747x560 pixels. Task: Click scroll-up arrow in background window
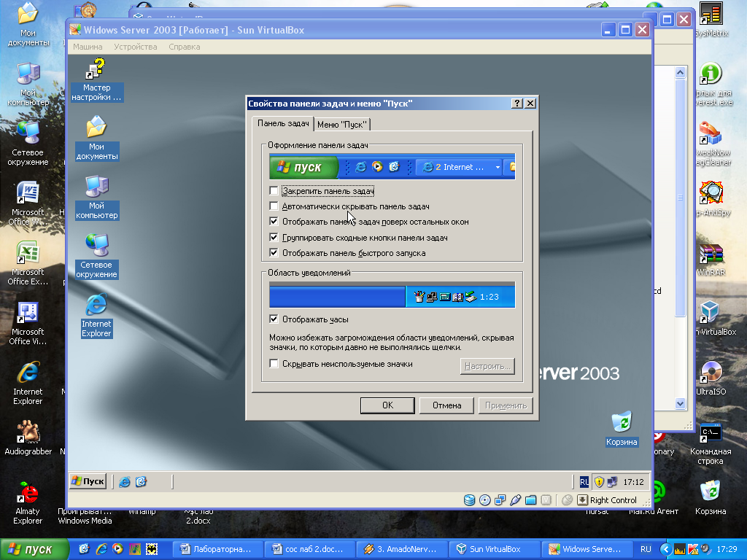click(681, 72)
